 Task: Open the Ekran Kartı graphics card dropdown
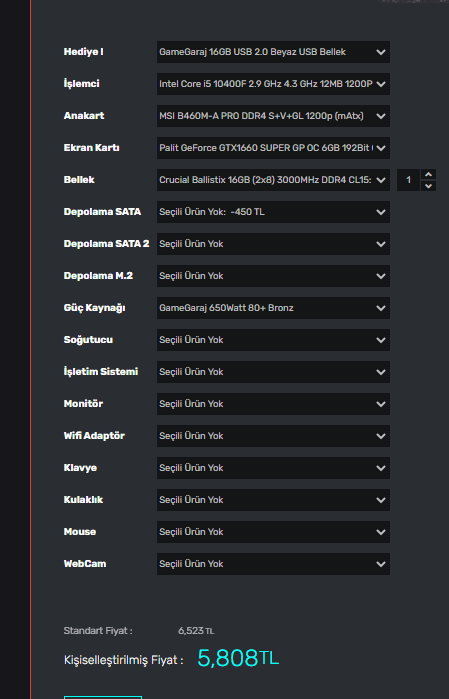[273, 148]
